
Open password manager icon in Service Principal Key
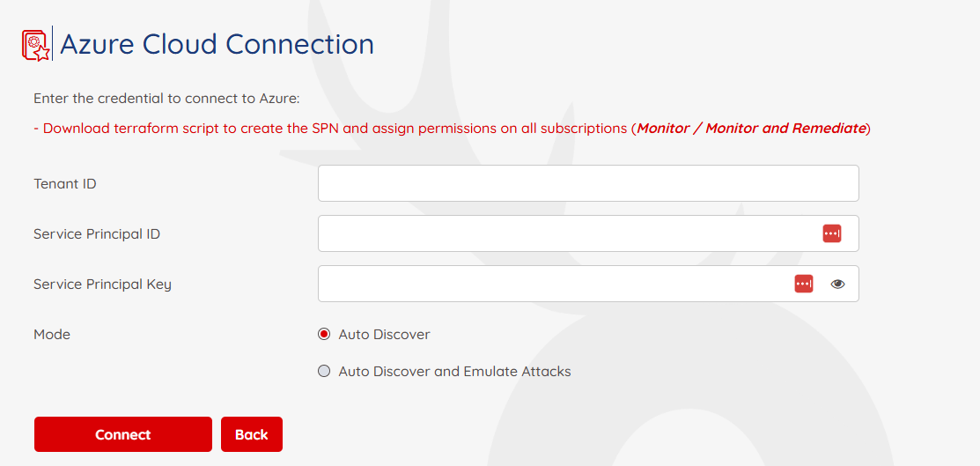click(x=804, y=284)
